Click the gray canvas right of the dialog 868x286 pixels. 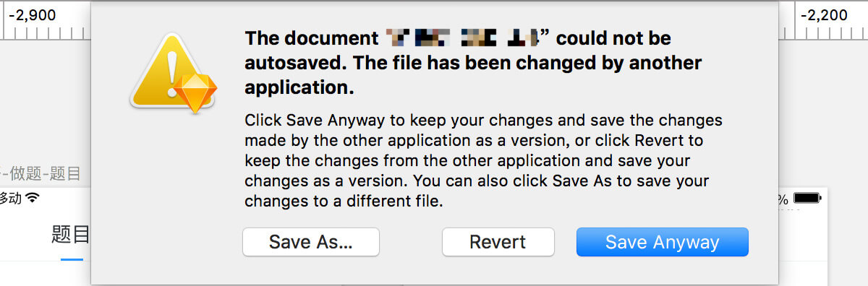823,108
